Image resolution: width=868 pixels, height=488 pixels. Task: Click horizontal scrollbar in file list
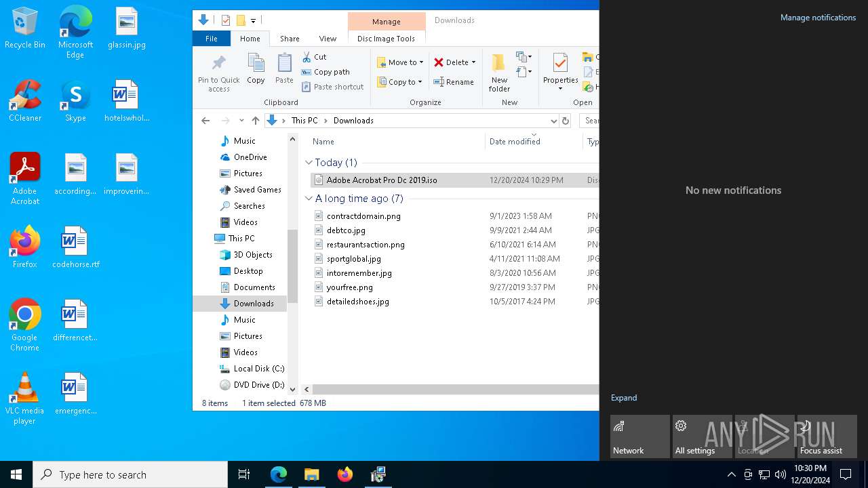(x=456, y=389)
